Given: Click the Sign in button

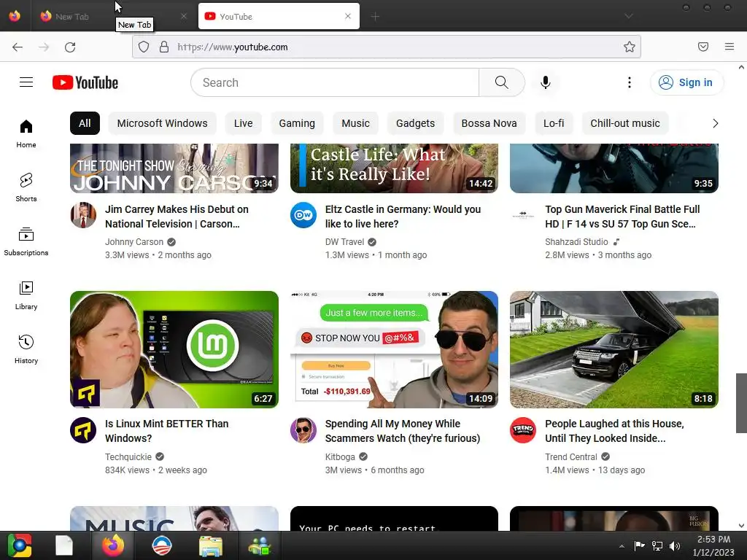Looking at the screenshot, I should pos(686,82).
